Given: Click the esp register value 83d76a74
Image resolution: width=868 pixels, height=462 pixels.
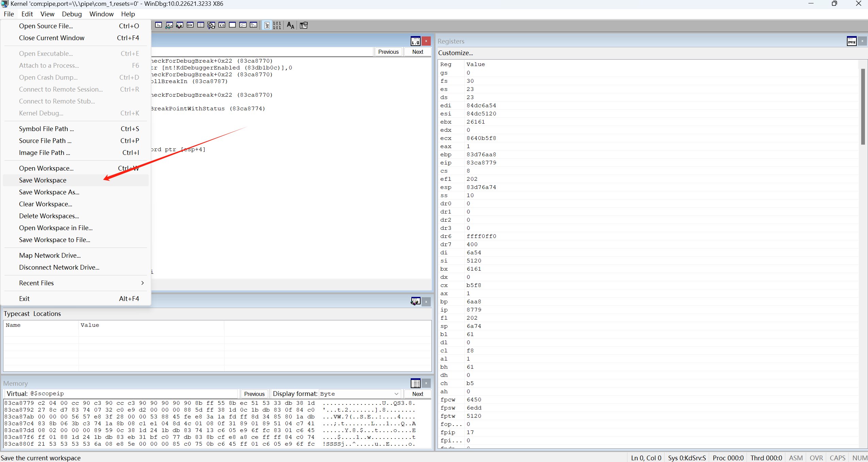Looking at the screenshot, I should click(x=481, y=187).
